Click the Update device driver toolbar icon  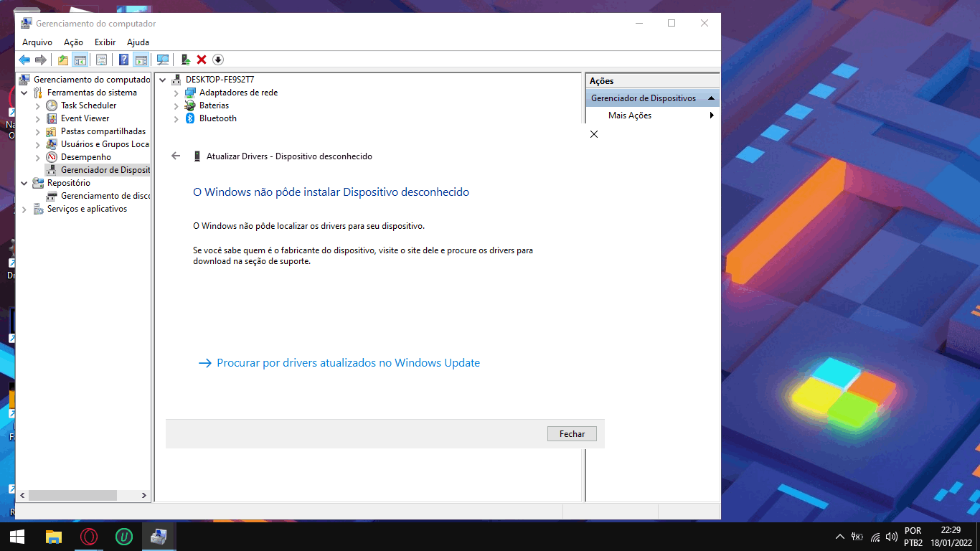185,60
